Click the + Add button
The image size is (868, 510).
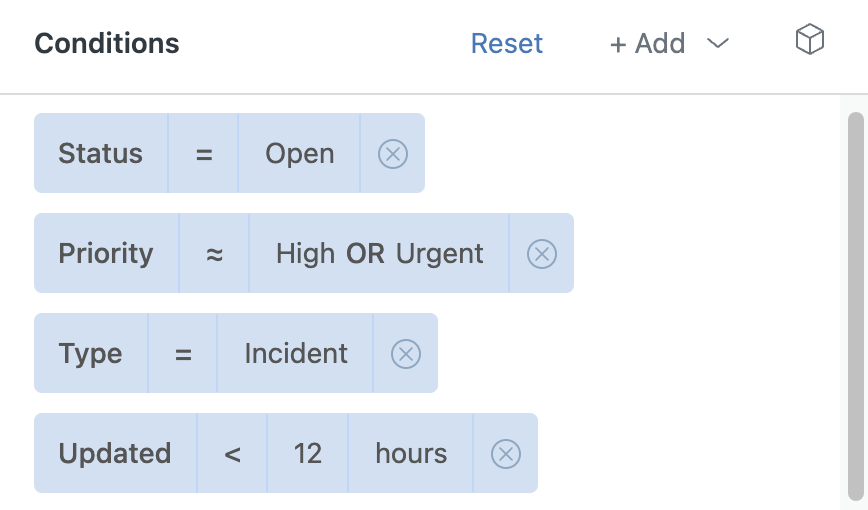[x=647, y=43]
